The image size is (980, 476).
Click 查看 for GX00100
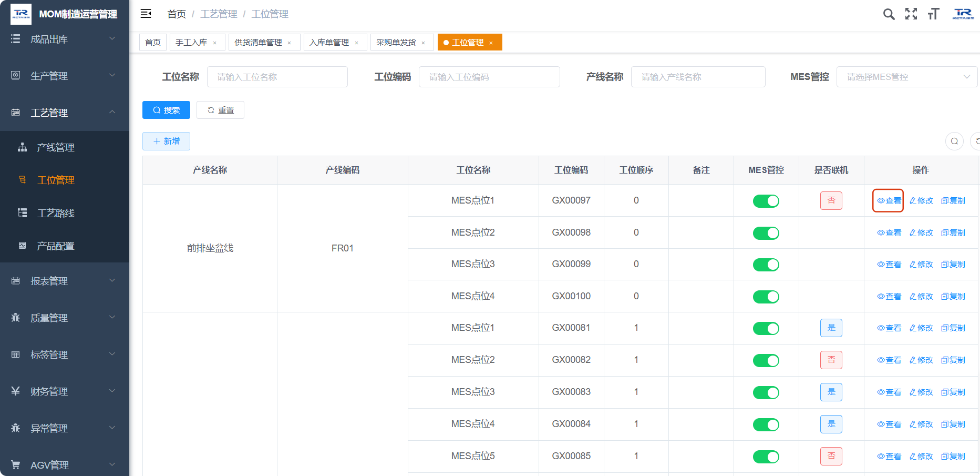[x=889, y=296]
